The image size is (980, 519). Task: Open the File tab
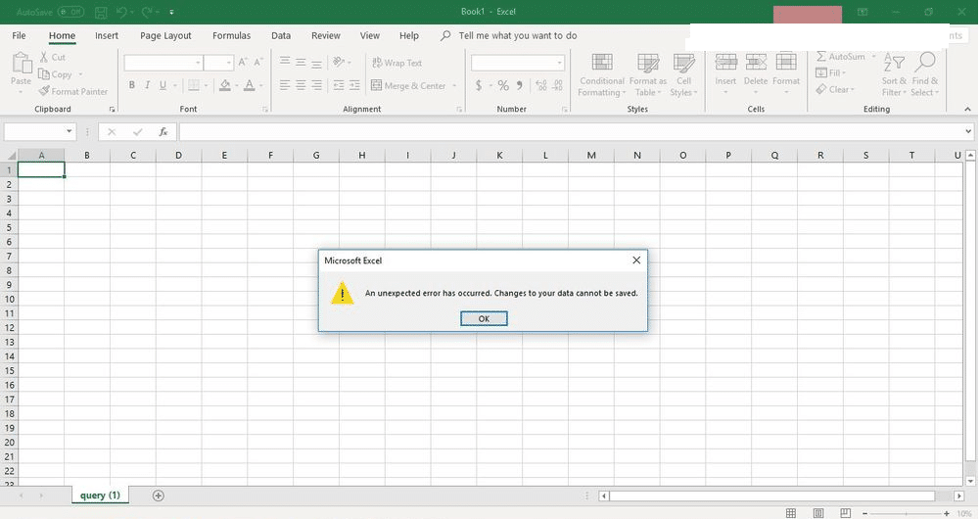tap(19, 35)
